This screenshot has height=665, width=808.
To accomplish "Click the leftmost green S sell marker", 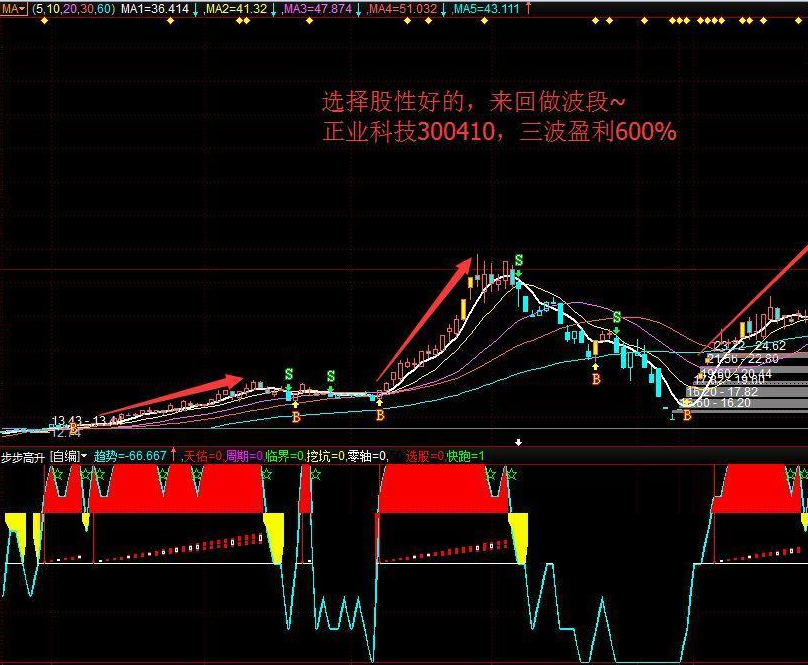I will [289, 374].
